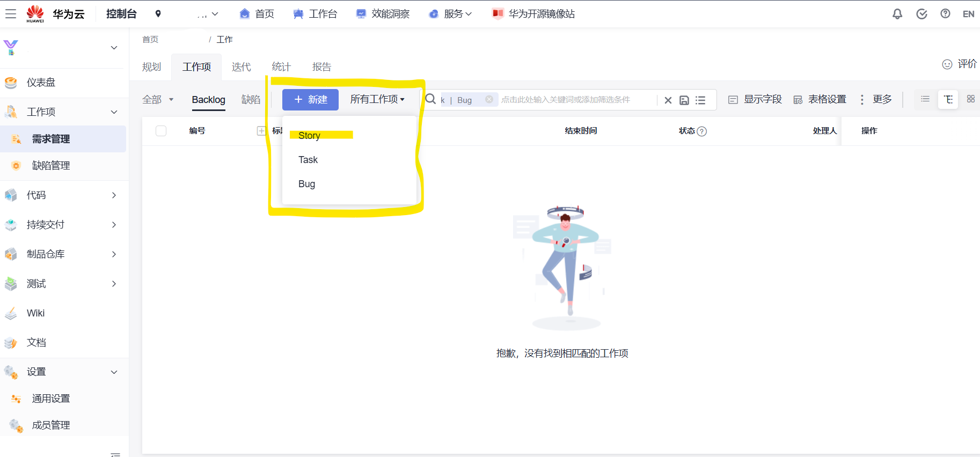Remove the Bug filter tag
This screenshot has height=457, width=980.
(489, 99)
